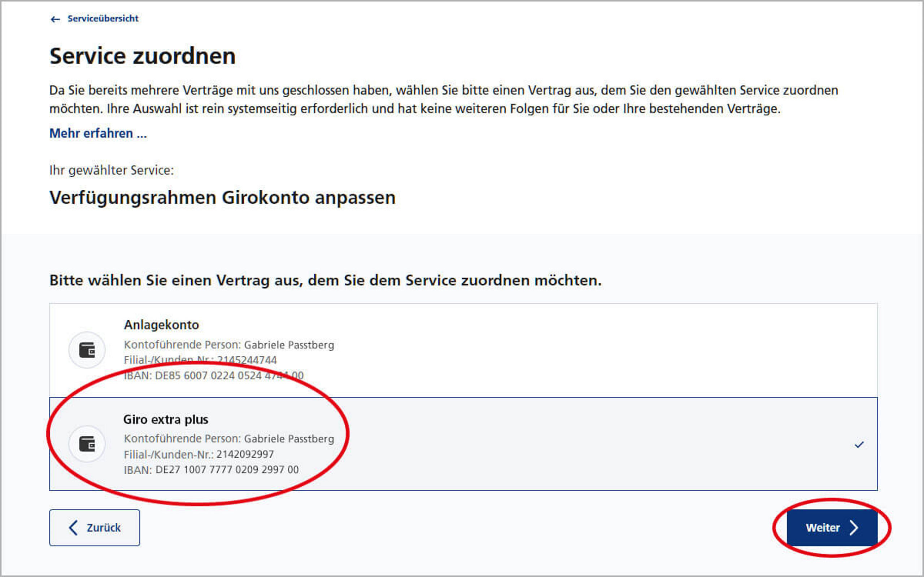Click the checkmark on Giro extra plus
Viewport: 924px width, 577px height.
click(x=859, y=445)
